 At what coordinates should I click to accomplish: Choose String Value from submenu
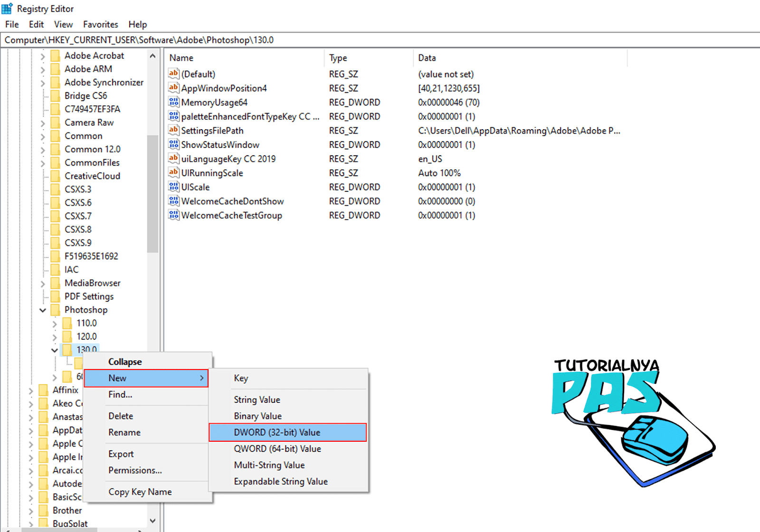(x=288, y=400)
